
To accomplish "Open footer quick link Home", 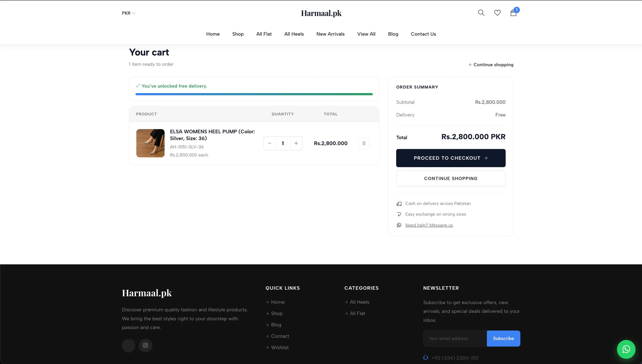I will pos(278,302).
